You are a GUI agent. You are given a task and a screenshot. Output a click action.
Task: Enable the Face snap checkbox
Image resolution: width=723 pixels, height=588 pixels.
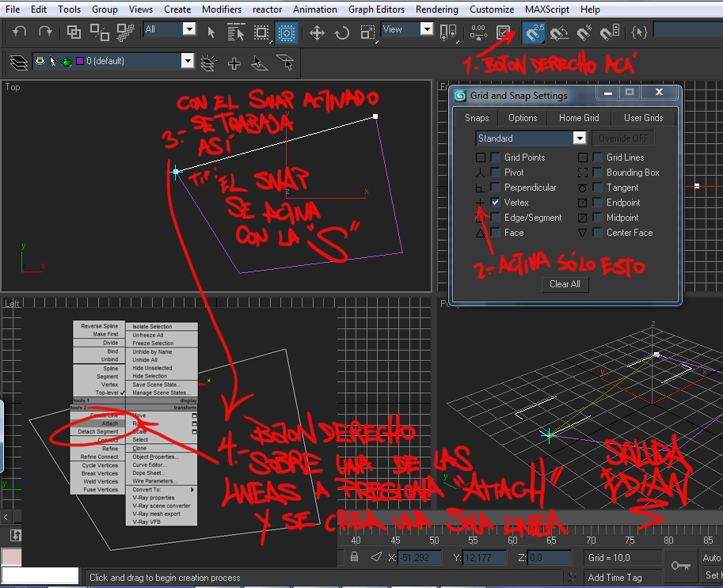495,233
